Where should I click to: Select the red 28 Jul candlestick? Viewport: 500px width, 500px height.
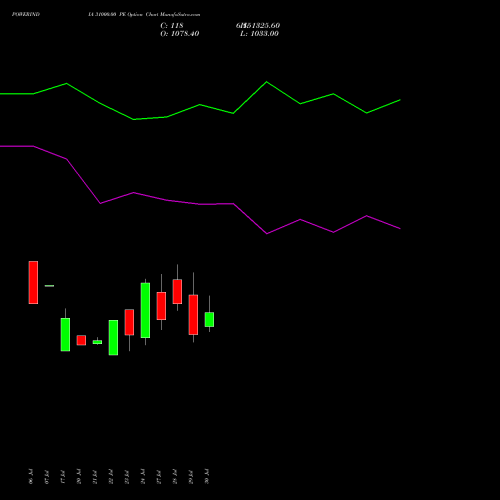177,291
